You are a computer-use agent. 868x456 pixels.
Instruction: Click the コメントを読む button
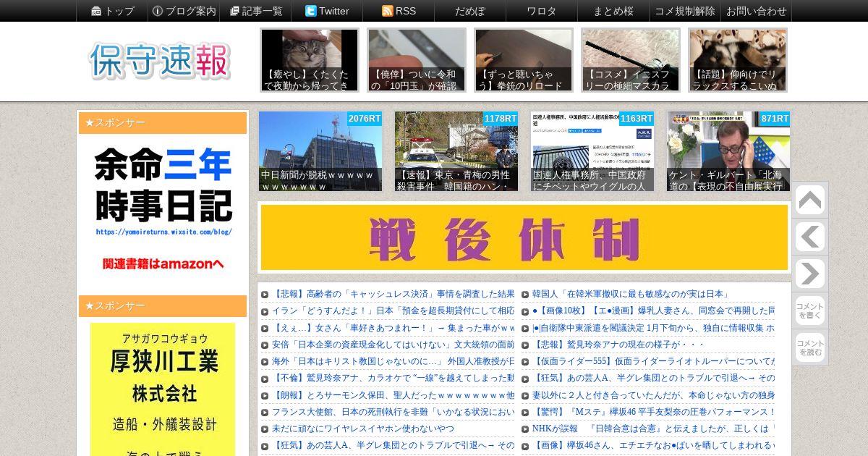[810, 347]
